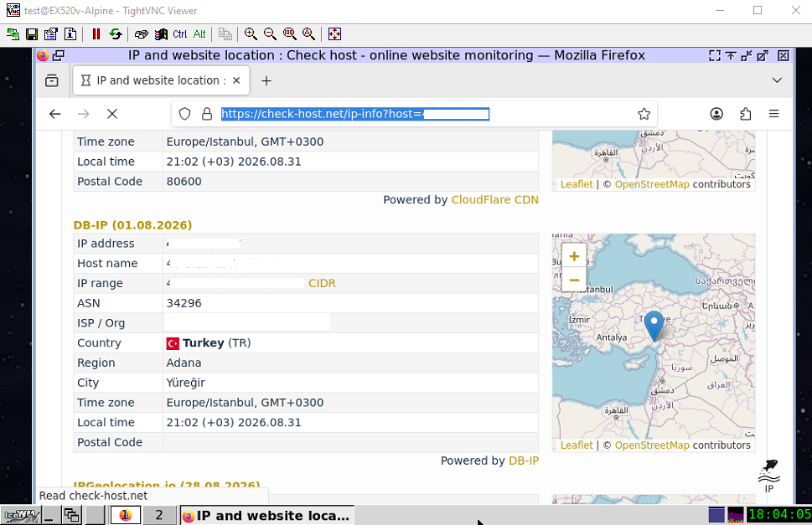Screen dimensions: 812x525
Task: Bookmark this page with the star
Action: coord(644,114)
